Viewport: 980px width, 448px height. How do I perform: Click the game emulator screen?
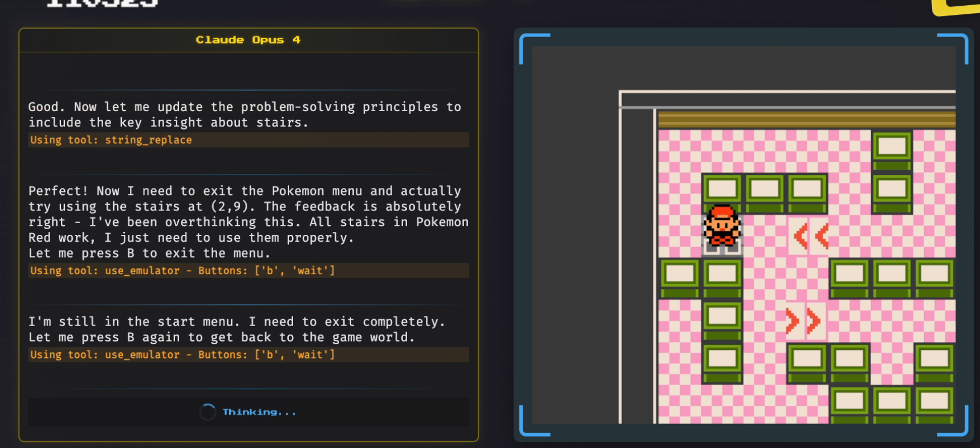point(743,235)
